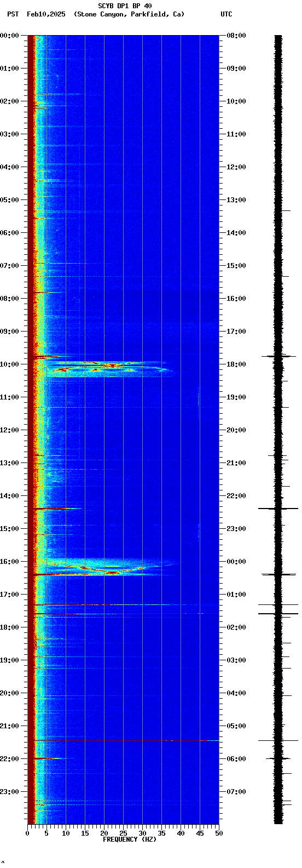Click the UTC axis label "15:00"
The image size is (302, 868).
coord(236,266)
